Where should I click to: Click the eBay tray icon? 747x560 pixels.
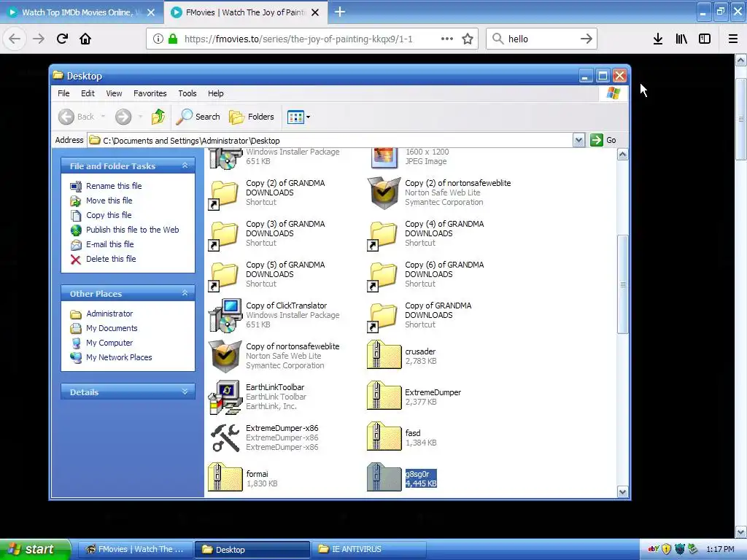pyautogui.click(x=653, y=548)
